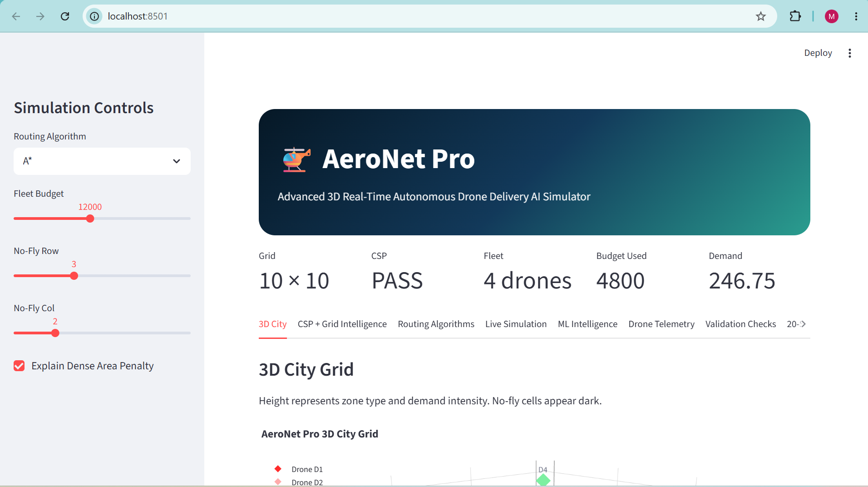868x487 pixels.
Task: Click Explain Dense Area Penalty label
Action: click(x=93, y=366)
